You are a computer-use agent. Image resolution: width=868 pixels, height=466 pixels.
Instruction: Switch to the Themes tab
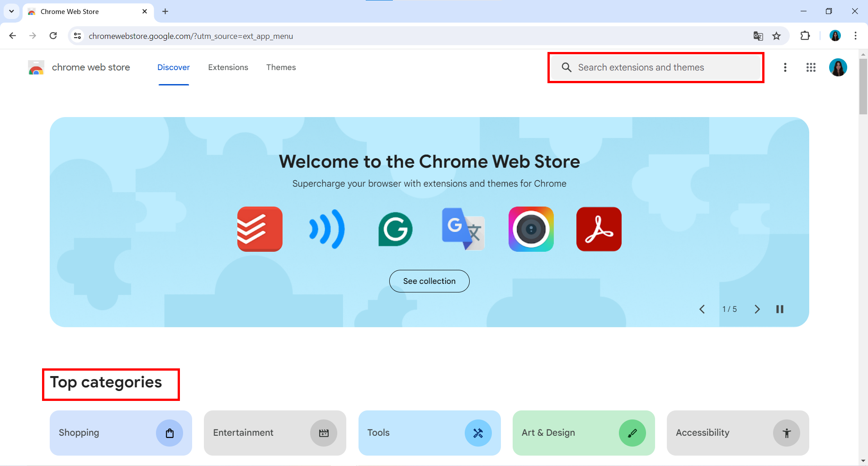[x=281, y=67]
